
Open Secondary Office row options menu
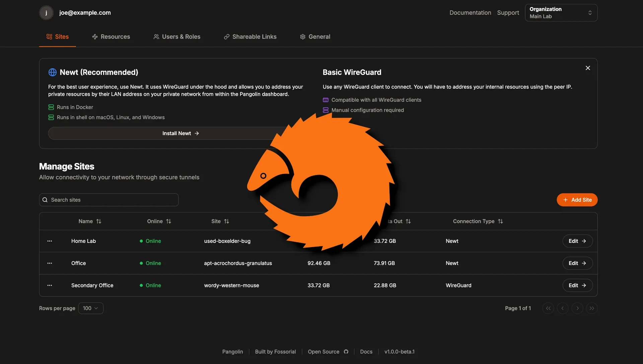tap(49, 285)
